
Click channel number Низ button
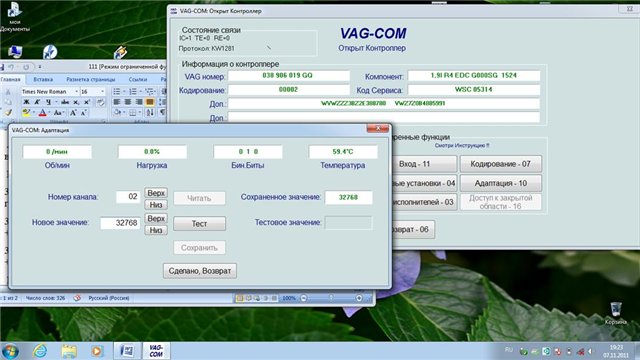point(156,204)
